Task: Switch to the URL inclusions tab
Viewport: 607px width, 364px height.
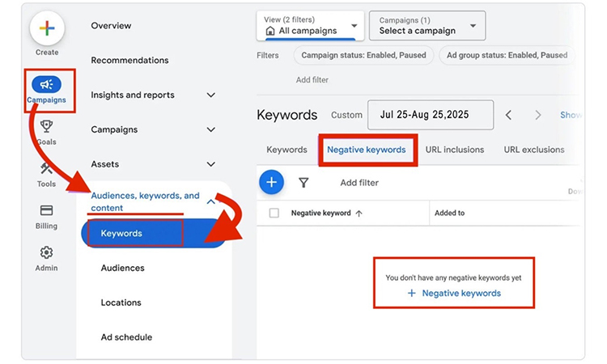Action: (x=455, y=150)
